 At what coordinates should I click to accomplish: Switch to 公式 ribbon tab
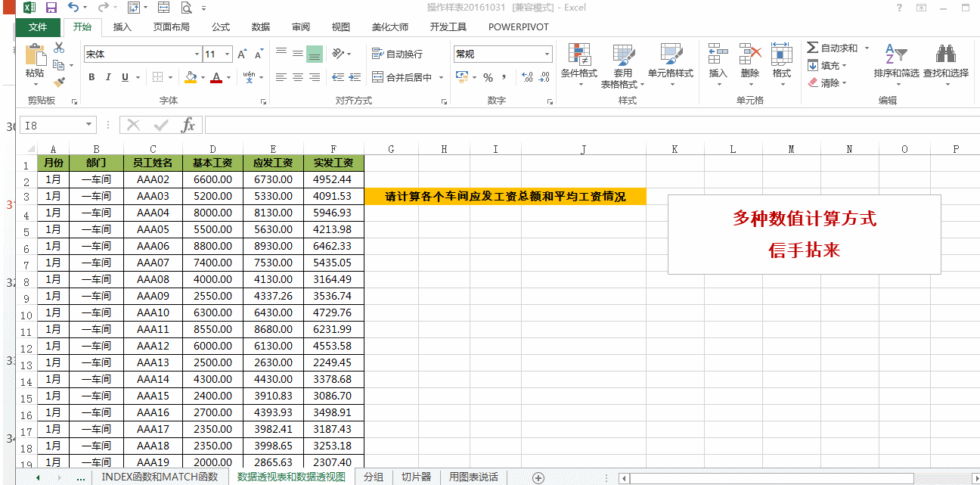coord(221,27)
